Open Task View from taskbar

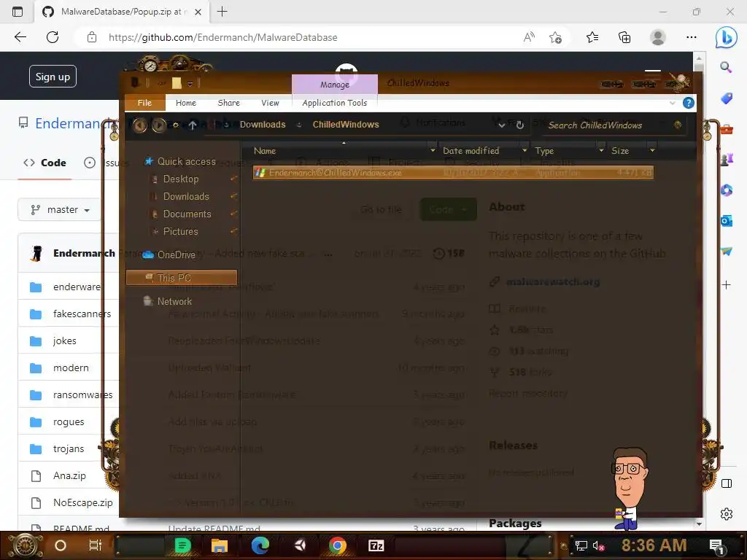pos(96,545)
